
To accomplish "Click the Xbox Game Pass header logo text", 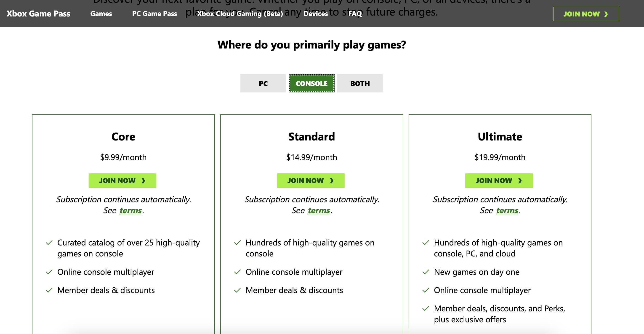I will point(38,13).
